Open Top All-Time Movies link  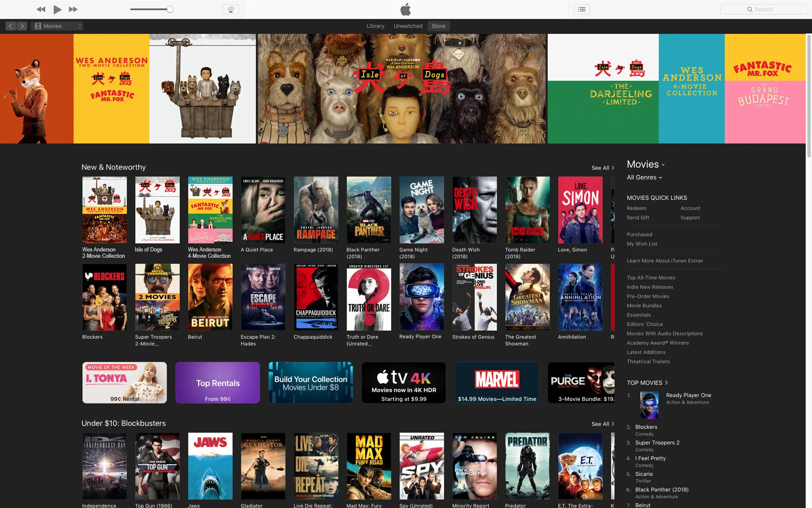[651, 278]
